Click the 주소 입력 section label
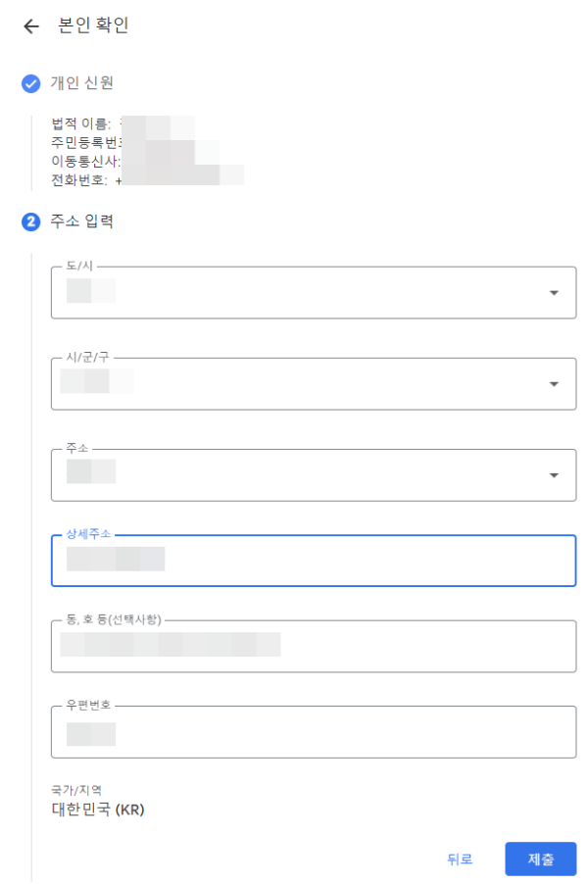This screenshot has width=588, height=884. point(84,221)
